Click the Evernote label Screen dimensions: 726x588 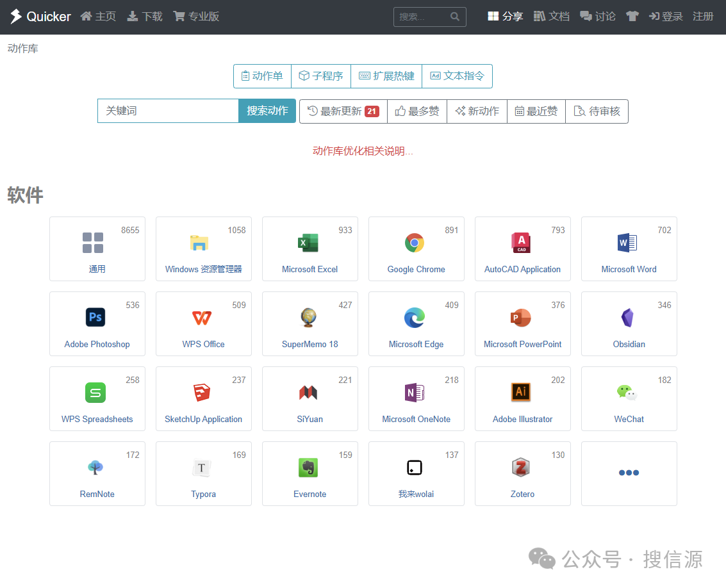(309, 494)
